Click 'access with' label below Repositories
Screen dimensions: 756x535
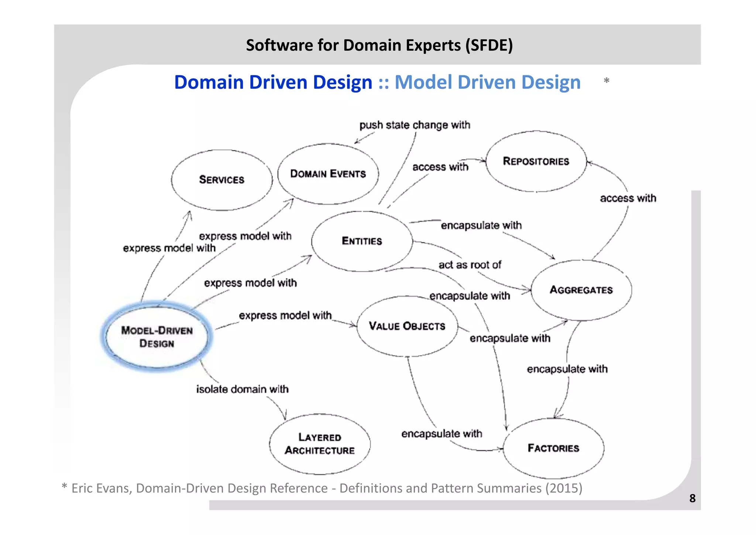click(628, 198)
